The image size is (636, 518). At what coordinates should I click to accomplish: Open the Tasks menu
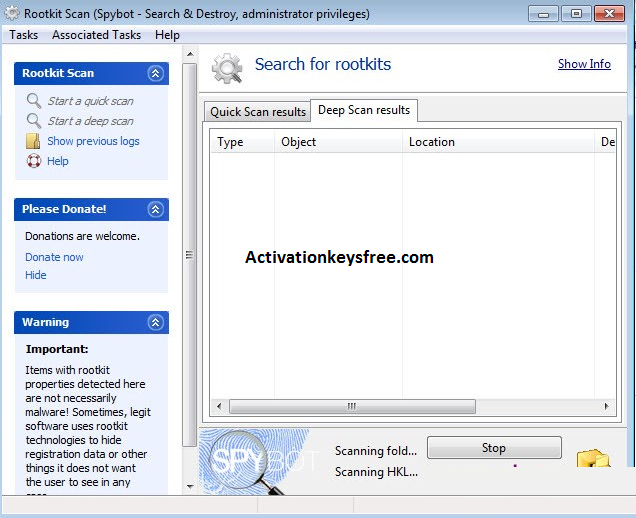(24, 35)
